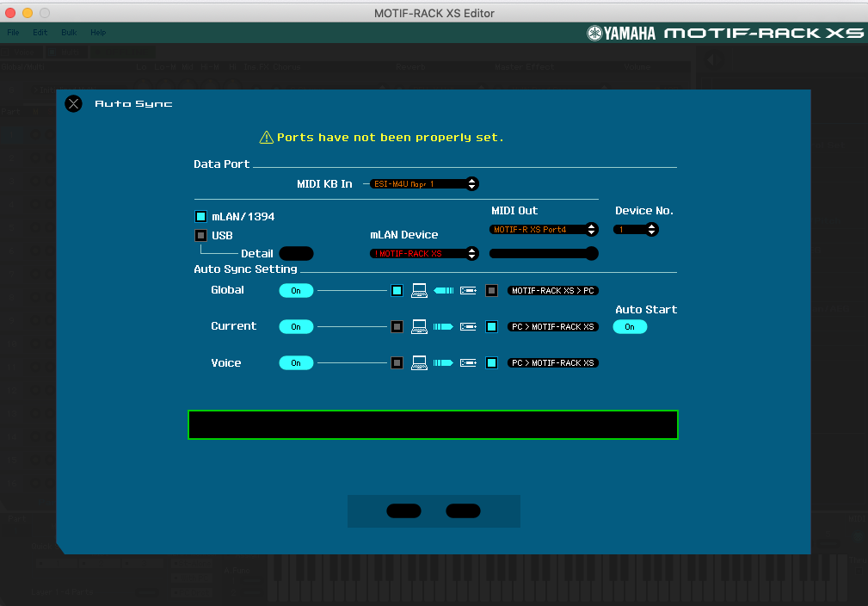Select the PC-side checkbox in Global row
The height and width of the screenshot is (606, 868).
[x=397, y=290]
